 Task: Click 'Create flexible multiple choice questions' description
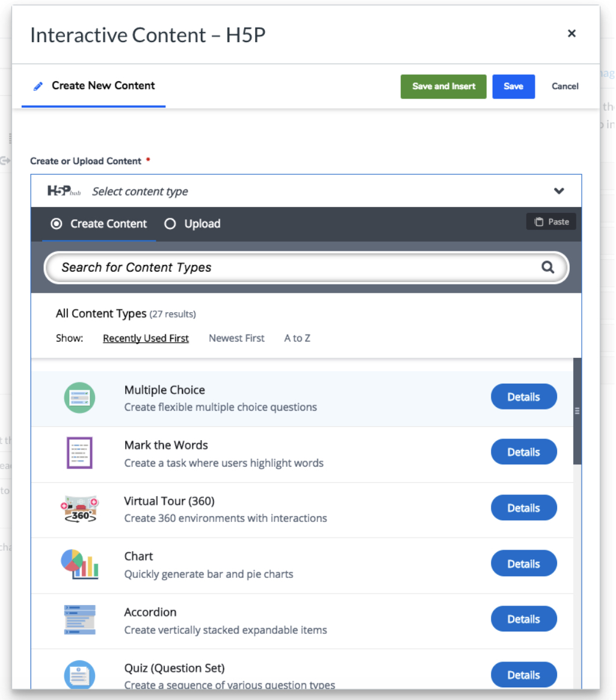(x=220, y=407)
